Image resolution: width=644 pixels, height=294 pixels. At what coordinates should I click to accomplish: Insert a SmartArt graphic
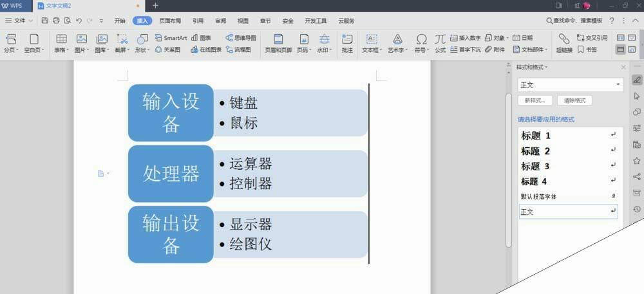171,38
